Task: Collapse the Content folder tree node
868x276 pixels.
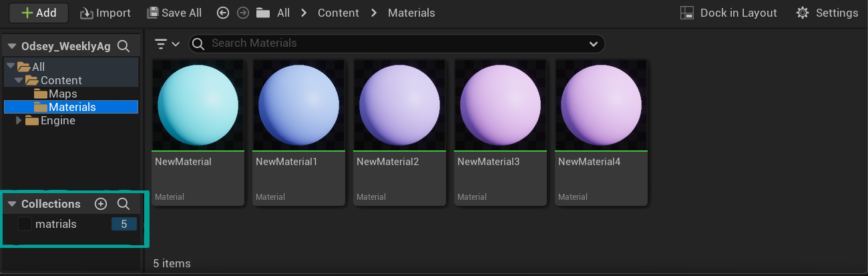Action: (19, 80)
